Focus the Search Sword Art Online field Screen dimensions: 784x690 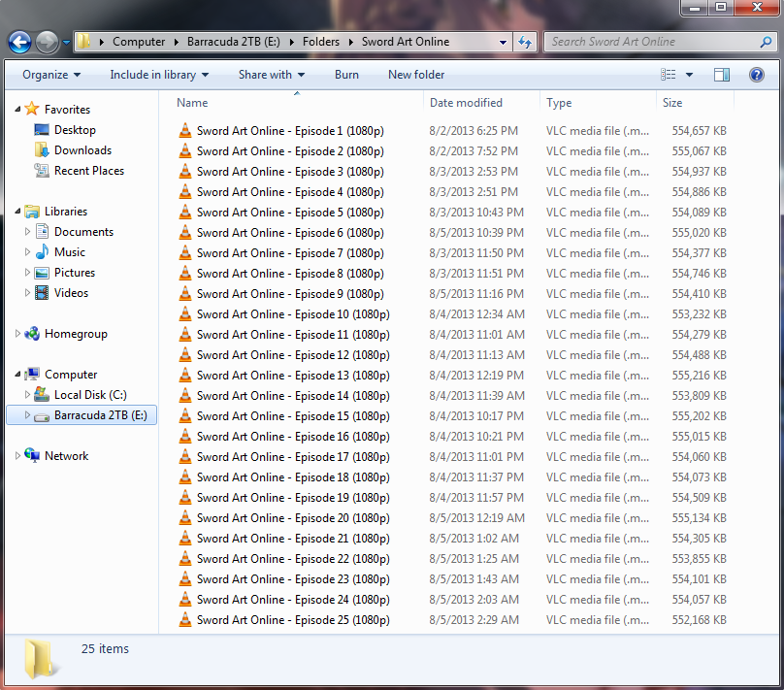pos(660,42)
